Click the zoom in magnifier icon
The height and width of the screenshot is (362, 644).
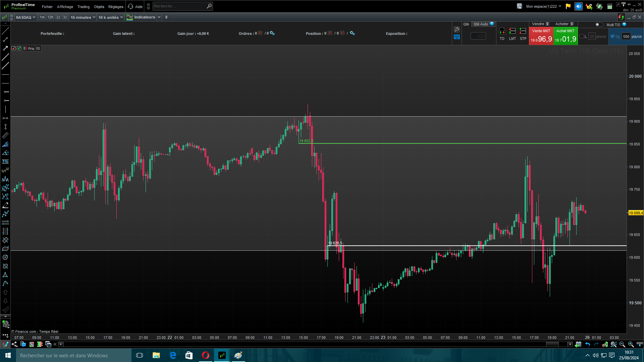pos(631,344)
